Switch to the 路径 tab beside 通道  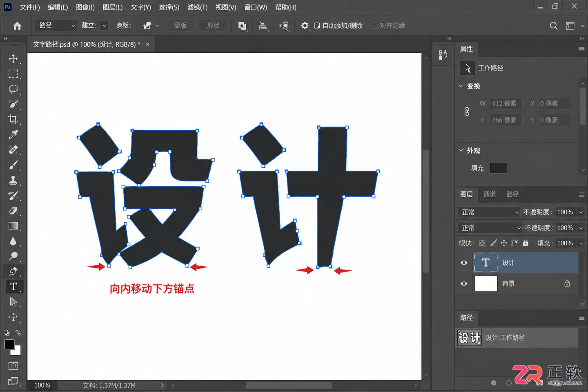(x=512, y=194)
